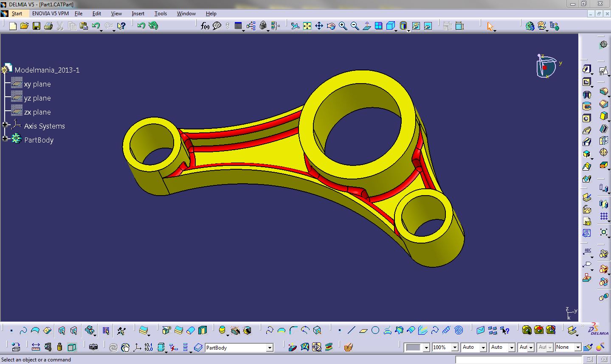
Task: Click the Point tool in bottom toolbar
Action: 339,330
